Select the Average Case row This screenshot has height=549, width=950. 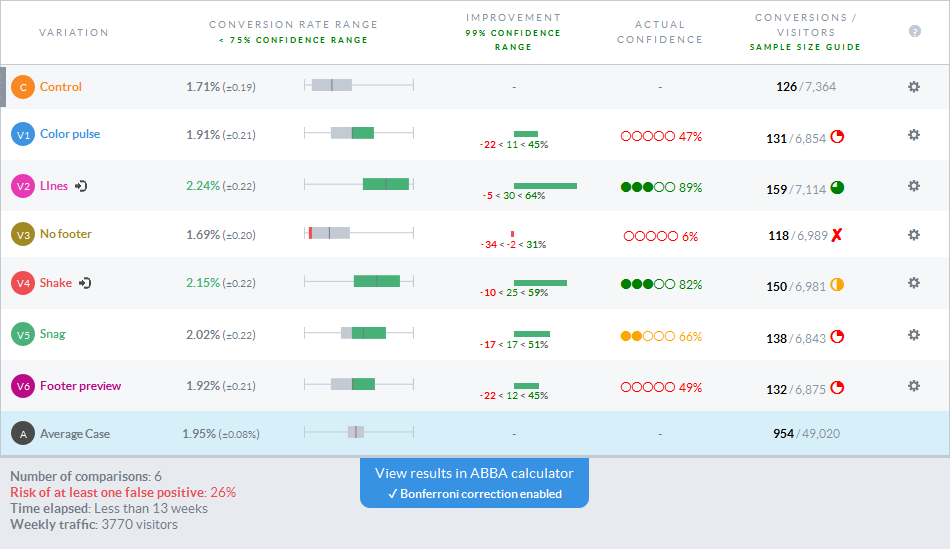[x=474, y=433]
